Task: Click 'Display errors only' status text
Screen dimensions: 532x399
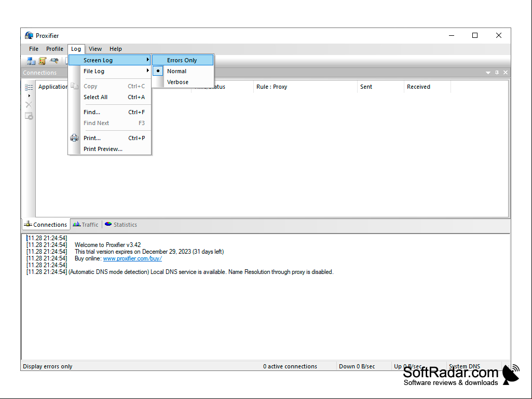Action: coord(48,366)
